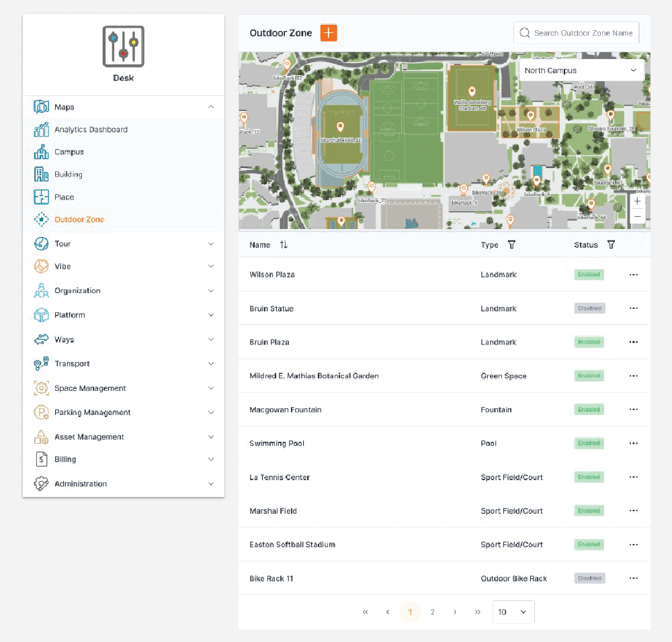Jump to the last page of results
672x642 pixels.
pos(477,612)
